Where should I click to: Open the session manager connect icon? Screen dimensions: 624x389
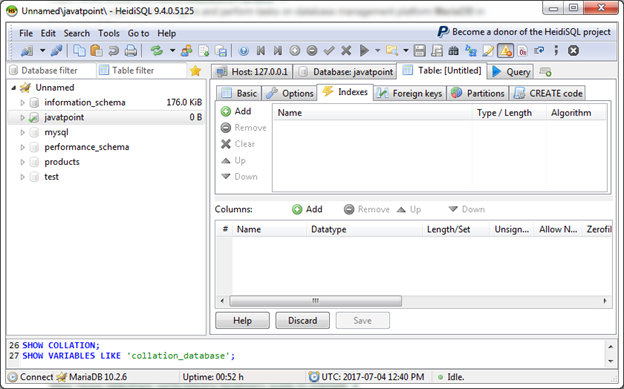(27, 51)
